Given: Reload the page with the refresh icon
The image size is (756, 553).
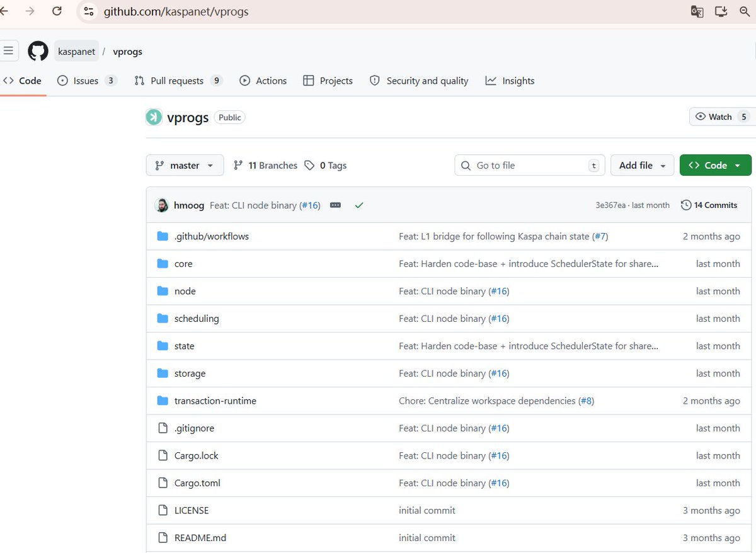Looking at the screenshot, I should (57, 11).
